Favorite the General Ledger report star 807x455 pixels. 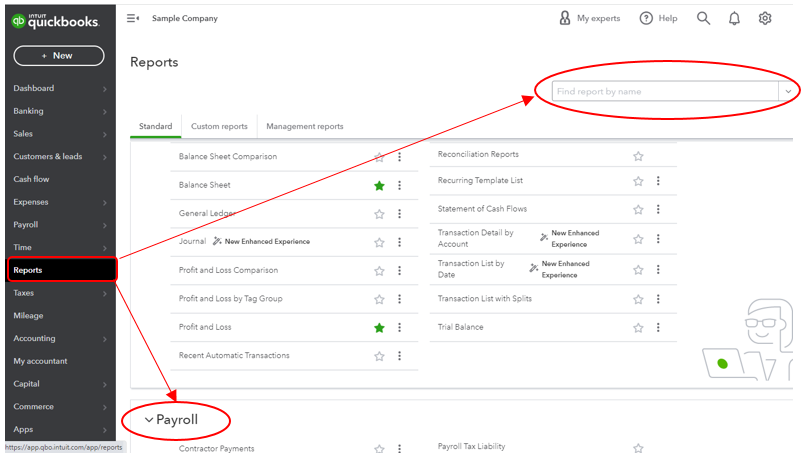pos(379,214)
